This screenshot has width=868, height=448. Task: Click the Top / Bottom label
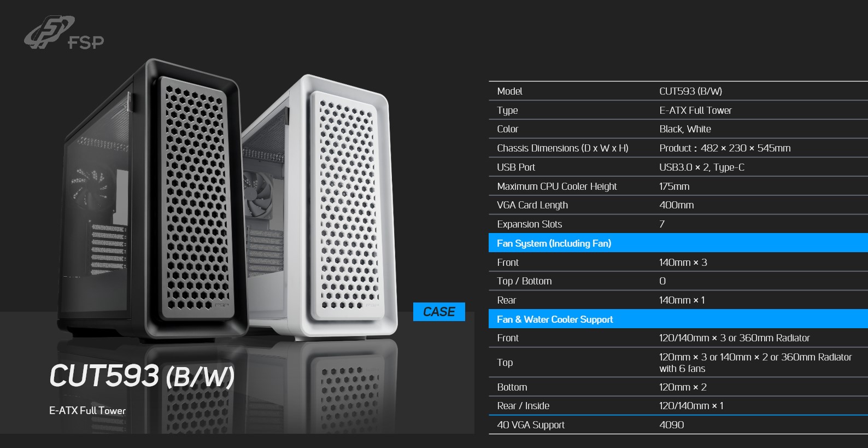pyautogui.click(x=524, y=281)
